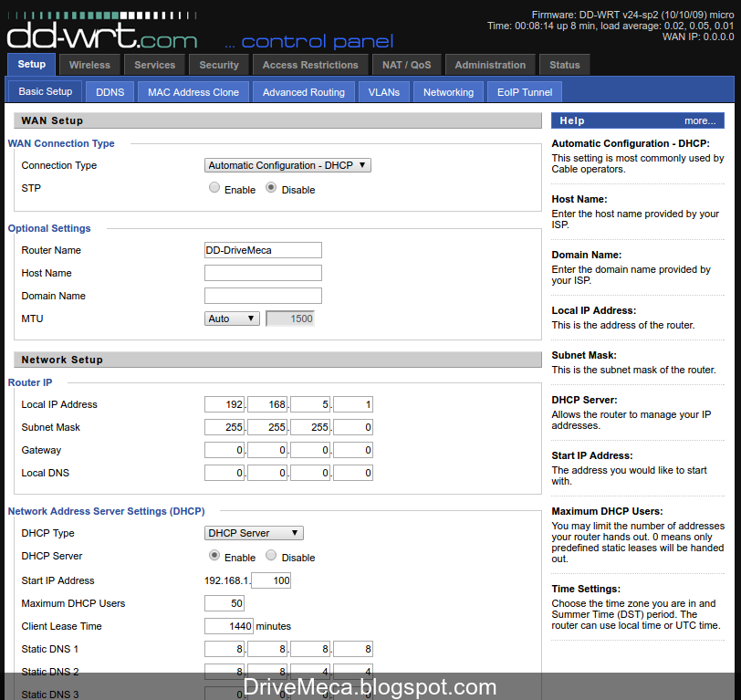Click the Router Name field
This screenshot has height=700, width=741.
pos(263,250)
